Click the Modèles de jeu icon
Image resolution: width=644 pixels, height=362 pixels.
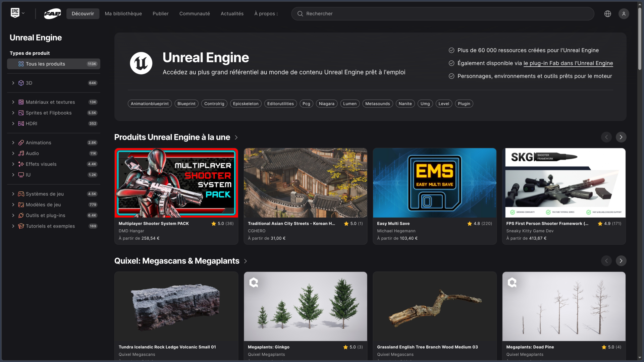coord(21,204)
